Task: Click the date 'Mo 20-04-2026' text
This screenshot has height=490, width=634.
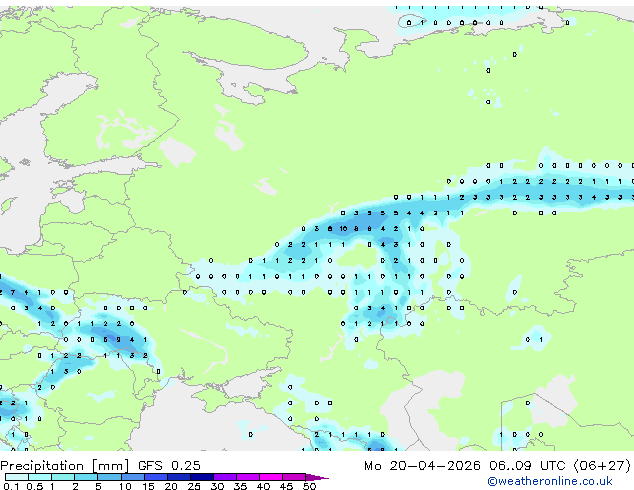Action: coord(422,466)
